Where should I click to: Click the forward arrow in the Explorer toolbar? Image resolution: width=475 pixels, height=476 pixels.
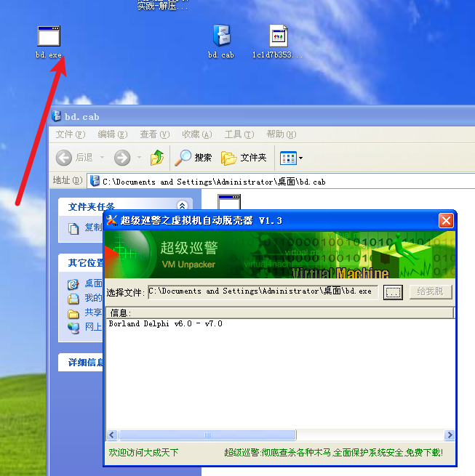coord(122,158)
